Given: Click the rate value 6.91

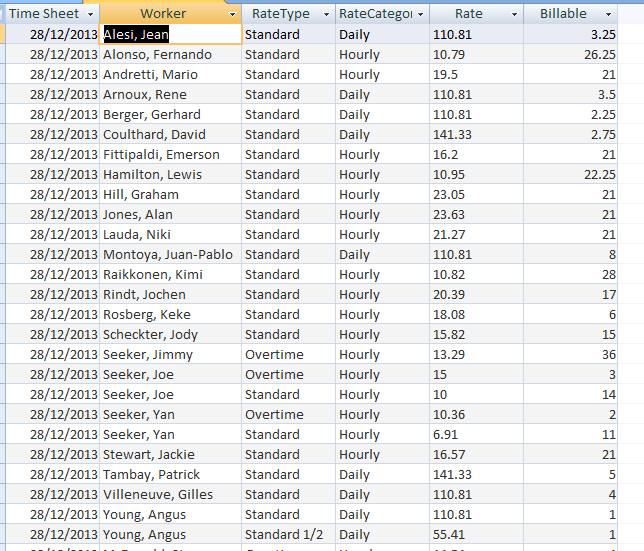Looking at the screenshot, I should point(476,434).
